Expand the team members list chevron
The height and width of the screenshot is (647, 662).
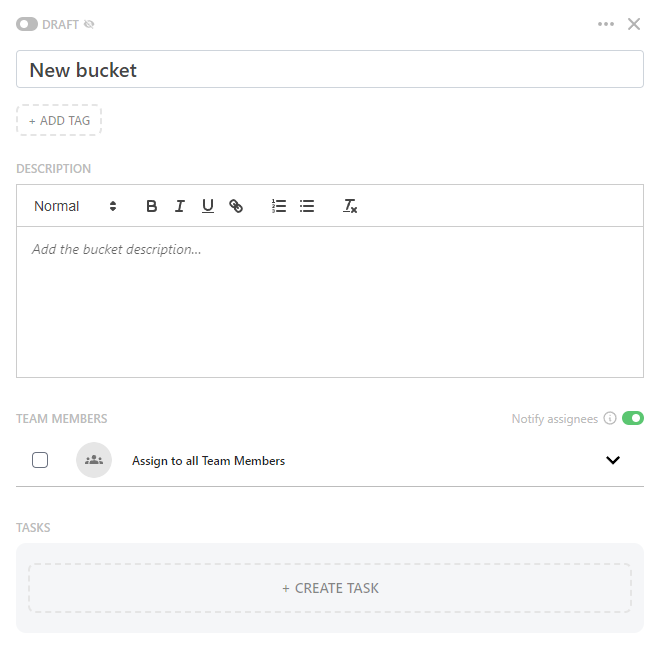click(613, 460)
